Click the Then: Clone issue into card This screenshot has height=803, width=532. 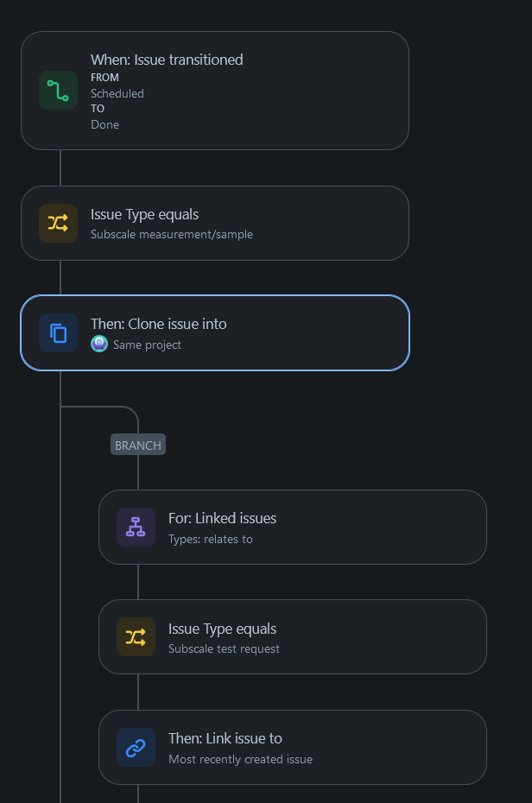coord(214,332)
